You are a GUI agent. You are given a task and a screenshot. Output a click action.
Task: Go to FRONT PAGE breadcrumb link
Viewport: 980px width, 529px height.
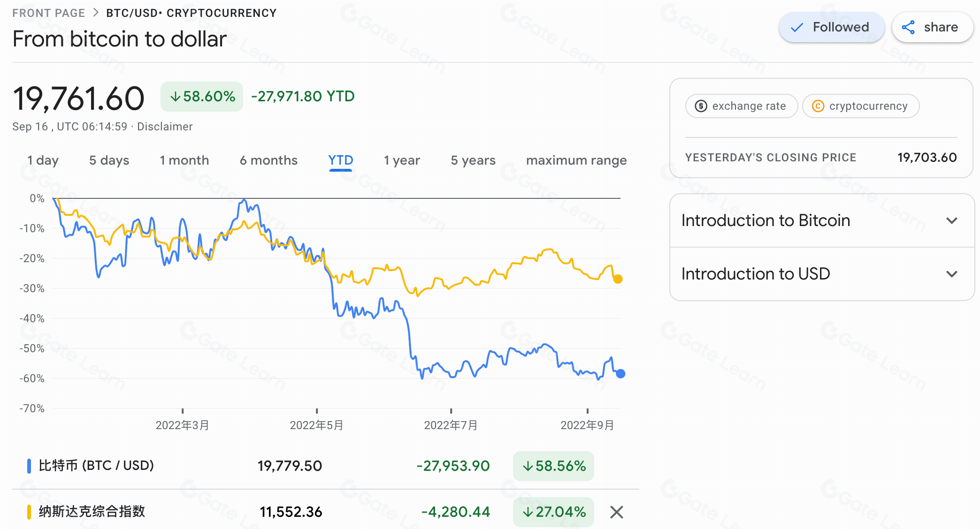tap(49, 13)
